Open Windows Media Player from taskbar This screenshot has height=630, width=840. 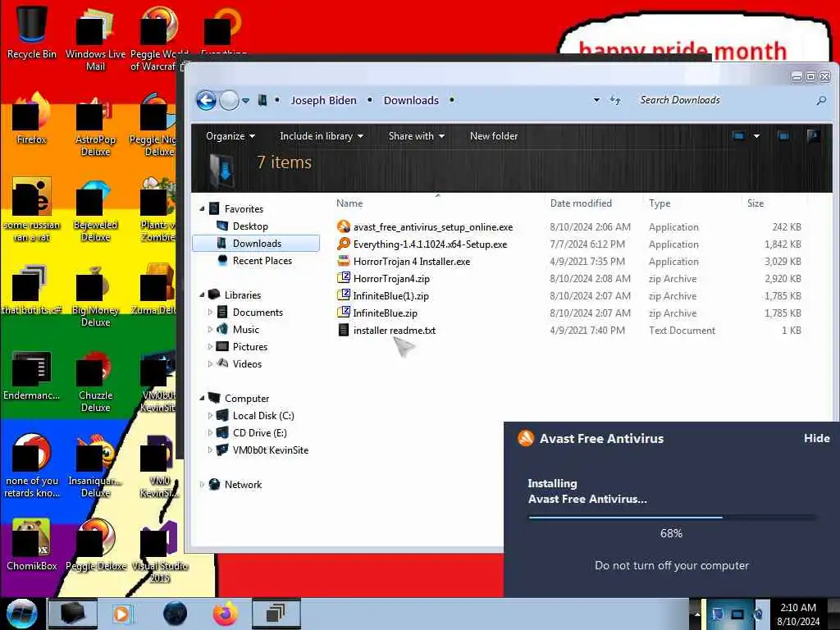point(121,614)
